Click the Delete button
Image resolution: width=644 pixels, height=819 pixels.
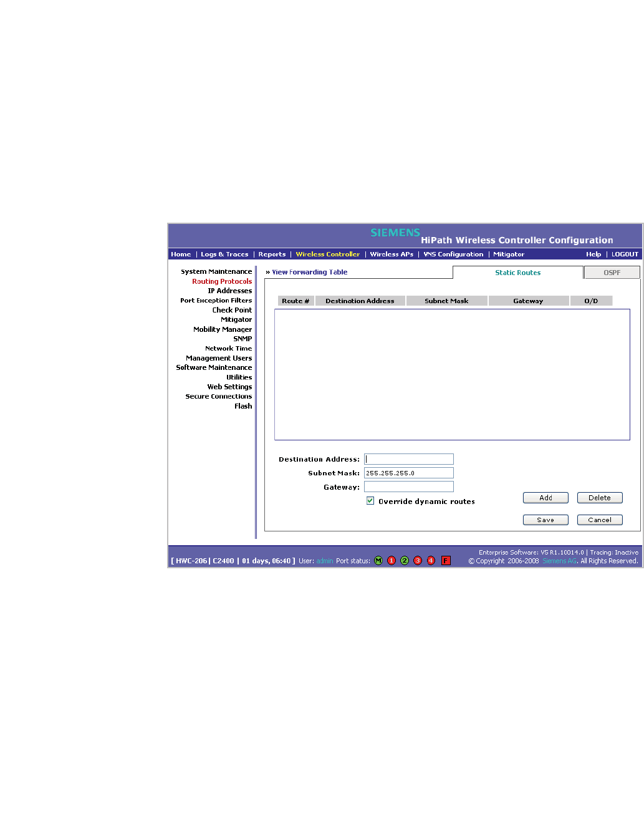[600, 498]
